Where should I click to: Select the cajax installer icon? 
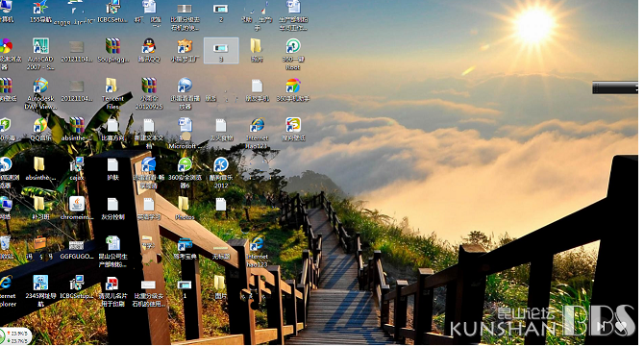pos(77,168)
